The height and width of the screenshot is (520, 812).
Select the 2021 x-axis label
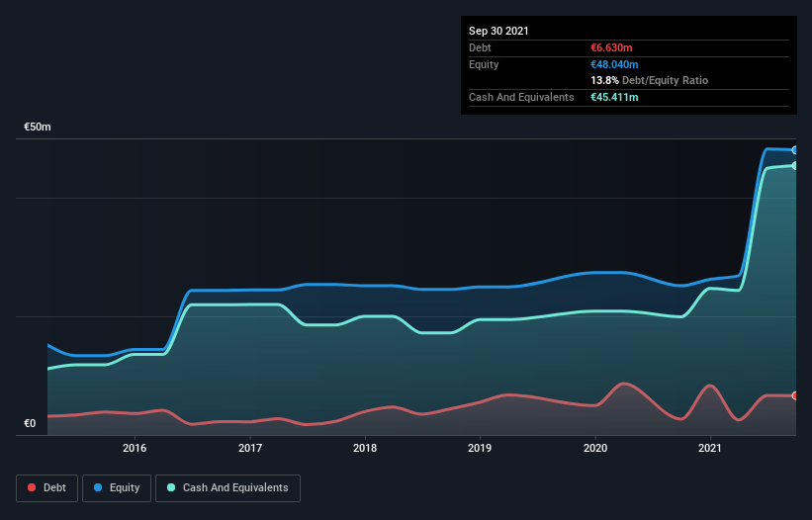click(710, 448)
